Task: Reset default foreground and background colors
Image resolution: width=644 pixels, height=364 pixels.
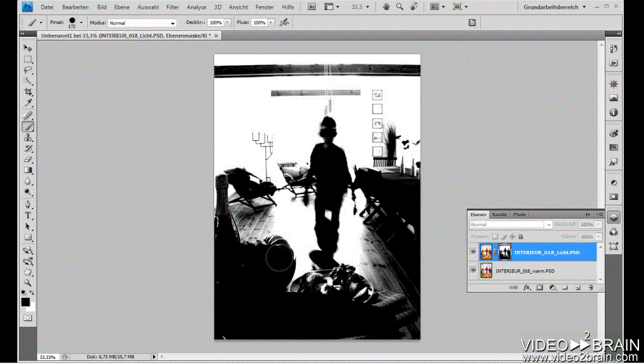Action: [23, 293]
